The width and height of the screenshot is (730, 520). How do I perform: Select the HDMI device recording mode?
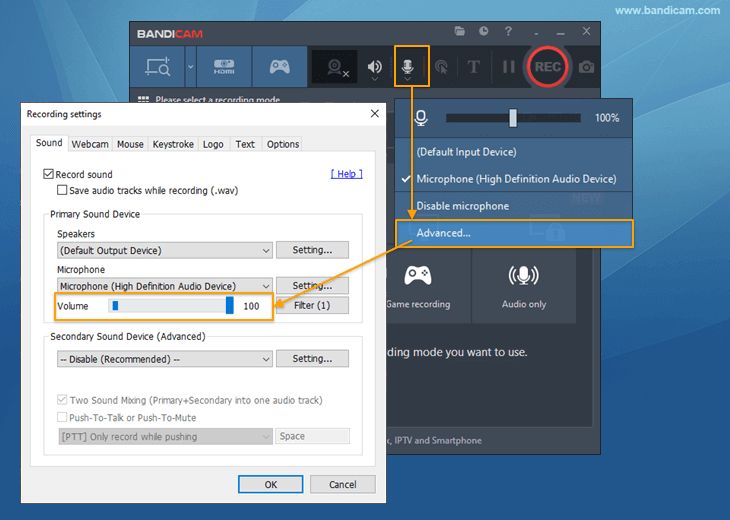coord(224,67)
